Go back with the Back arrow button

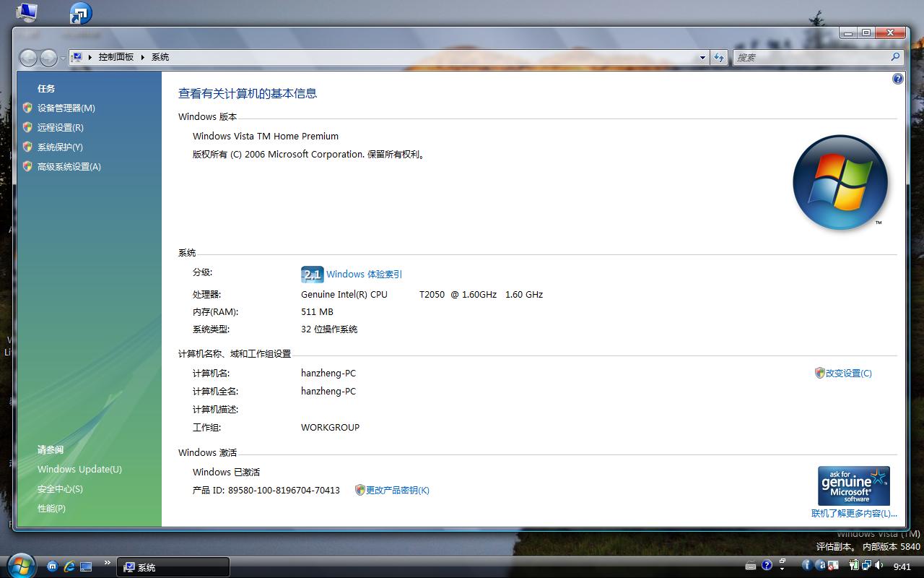click(x=28, y=57)
